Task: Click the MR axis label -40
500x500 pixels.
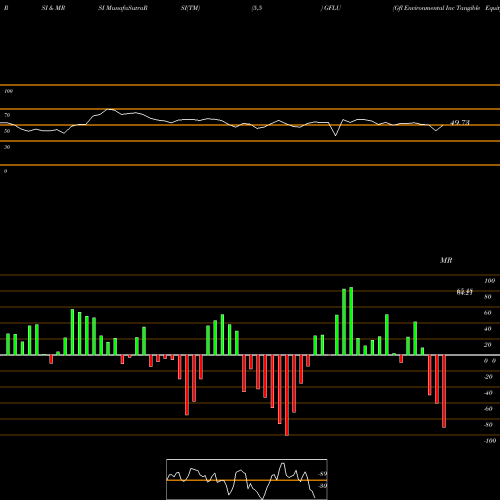Action: [x=488, y=393]
